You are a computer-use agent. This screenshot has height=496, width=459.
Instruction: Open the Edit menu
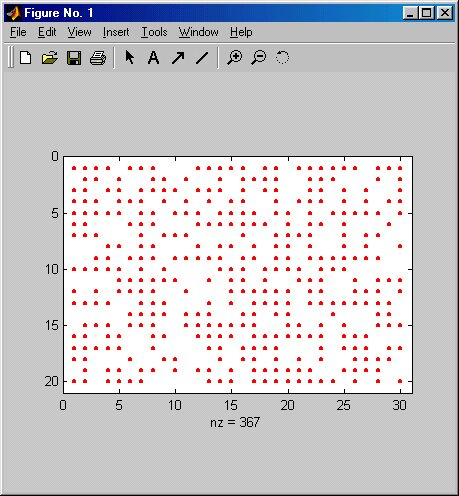[x=47, y=32]
